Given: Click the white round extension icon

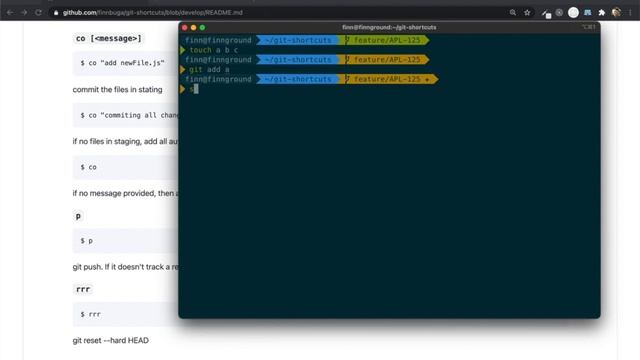Looking at the screenshot, I should coord(573,13).
